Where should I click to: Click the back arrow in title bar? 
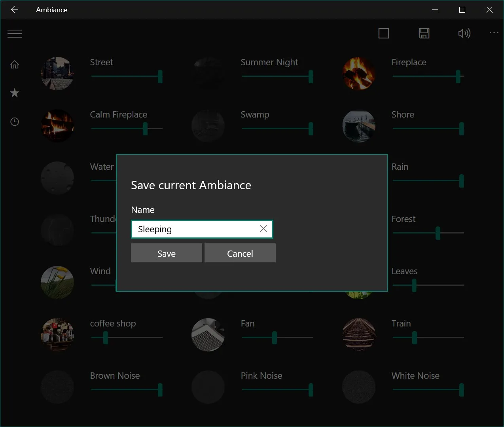pyautogui.click(x=15, y=9)
